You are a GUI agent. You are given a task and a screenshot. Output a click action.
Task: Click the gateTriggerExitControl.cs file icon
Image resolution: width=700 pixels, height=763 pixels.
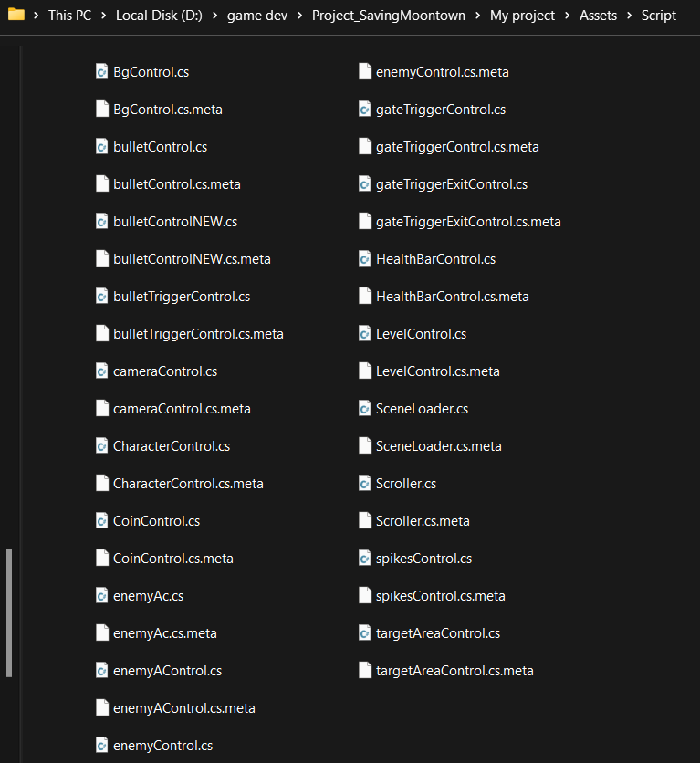coord(365,184)
